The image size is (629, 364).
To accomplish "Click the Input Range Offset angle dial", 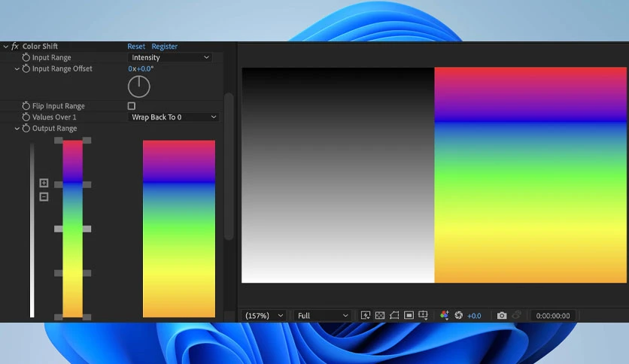I will (138, 86).
